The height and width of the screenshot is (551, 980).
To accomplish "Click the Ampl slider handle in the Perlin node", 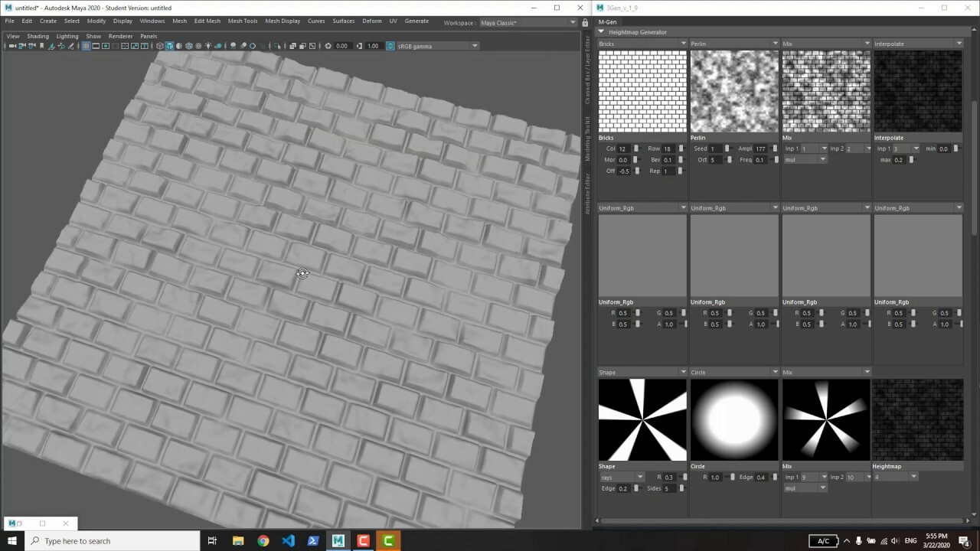I will click(775, 148).
